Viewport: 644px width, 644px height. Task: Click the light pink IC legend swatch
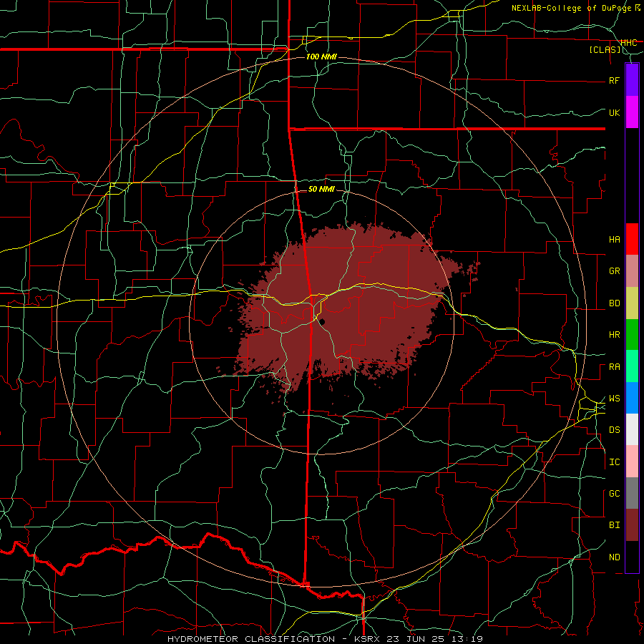(x=632, y=462)
